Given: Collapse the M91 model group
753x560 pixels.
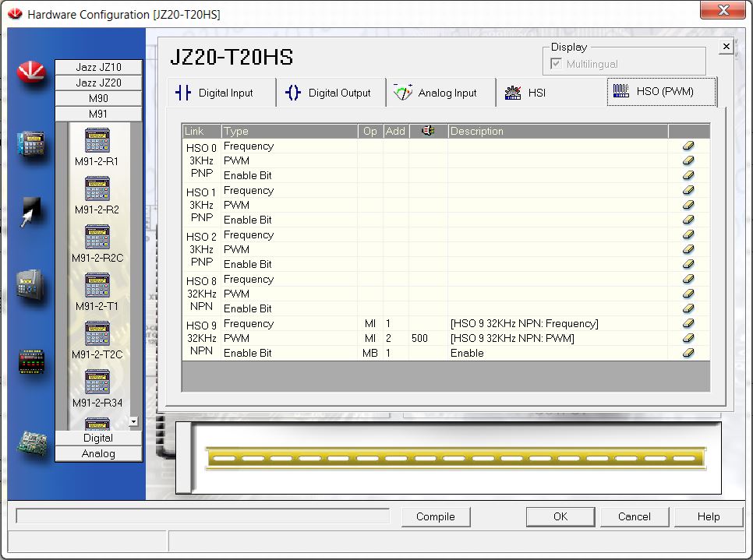Looking at the screenshot, I should [98, 114].
